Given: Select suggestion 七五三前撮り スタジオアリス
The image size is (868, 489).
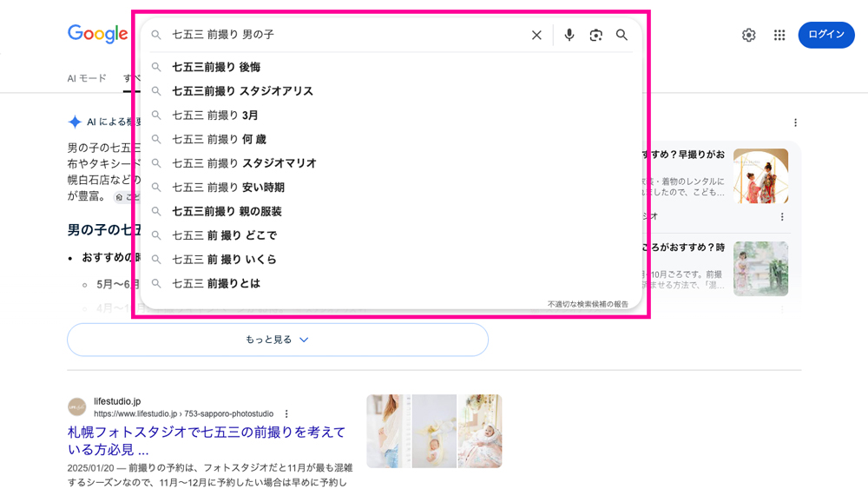Looking at the screenshot, I should [391, 91].
